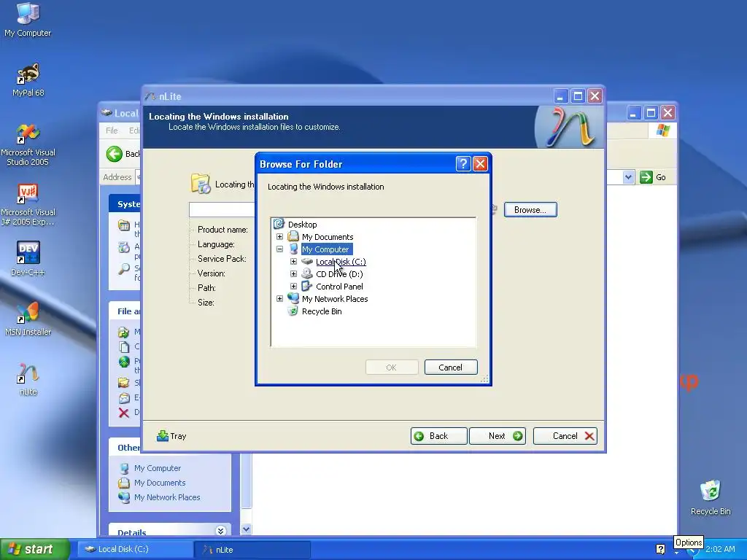Screen dimensions: 747x560
Task: Click the Next button in nLite
Action: click(x=498, y=436)
